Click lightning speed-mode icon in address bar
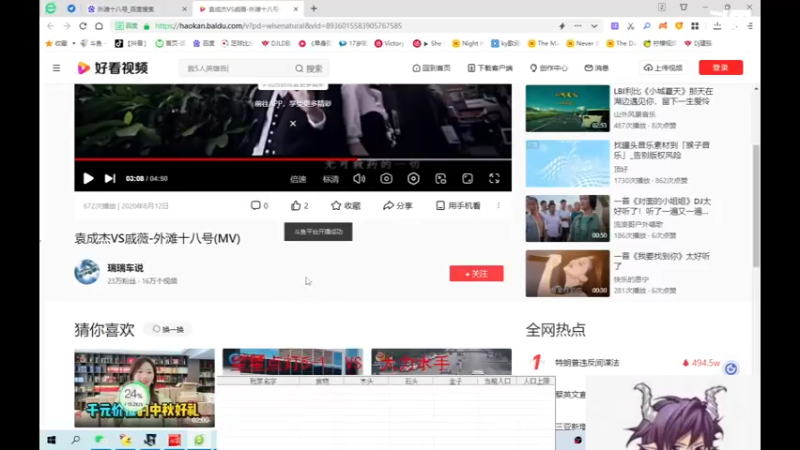800x450 pixels. coord(562,26)
